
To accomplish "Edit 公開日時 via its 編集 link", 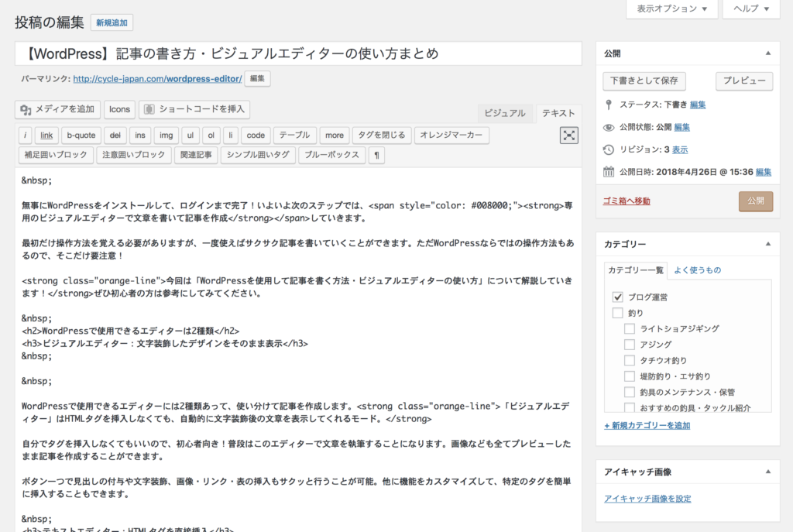I will (764, 172).
